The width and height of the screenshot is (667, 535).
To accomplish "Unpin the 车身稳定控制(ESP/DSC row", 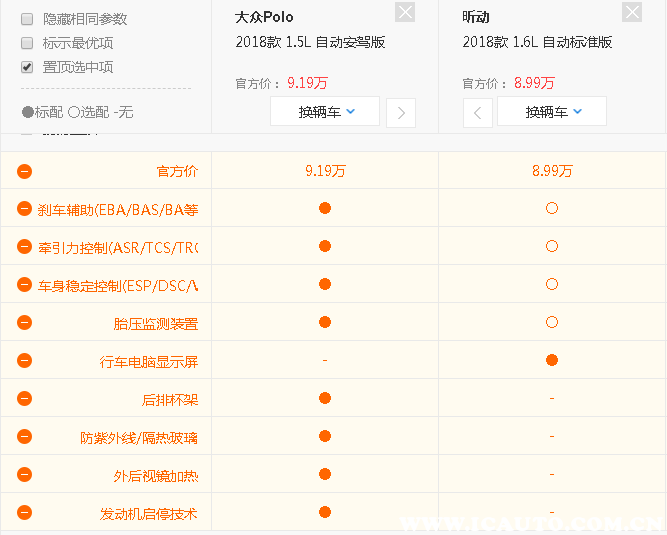I will coord(25,285).
